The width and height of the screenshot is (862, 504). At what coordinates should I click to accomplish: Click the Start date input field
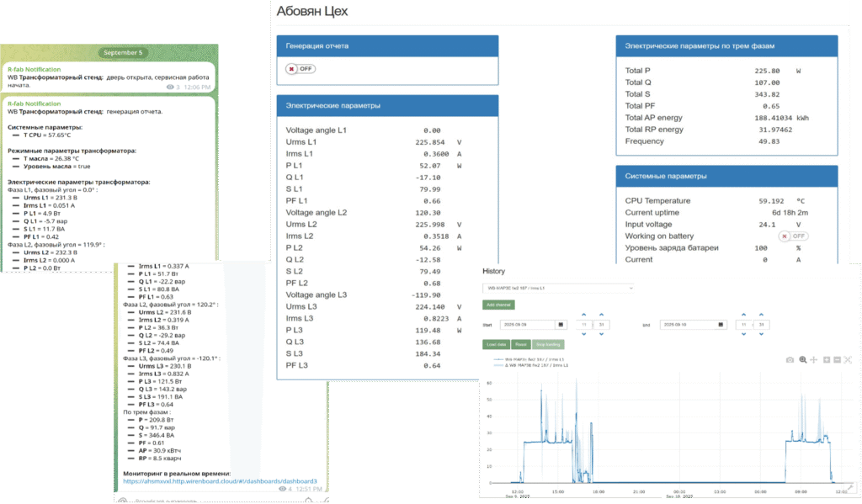click(x=521, y=324)
